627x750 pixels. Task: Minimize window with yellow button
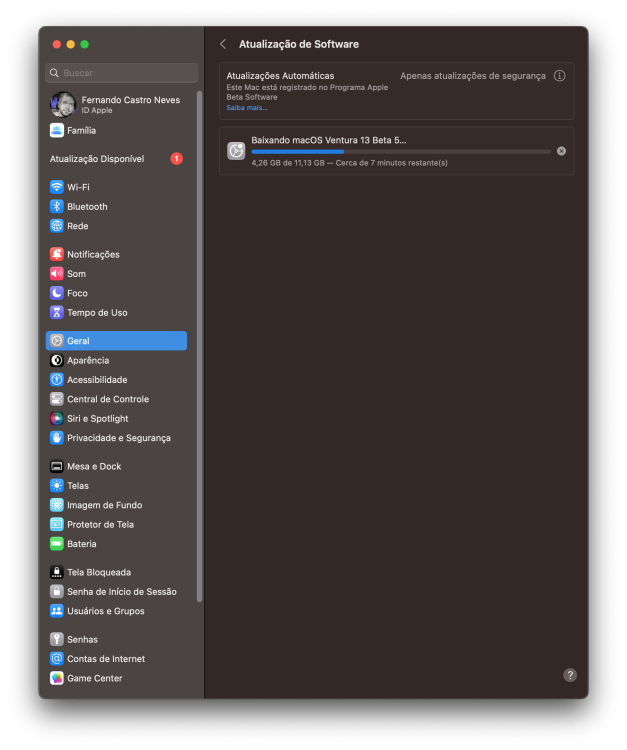point(70,44)
